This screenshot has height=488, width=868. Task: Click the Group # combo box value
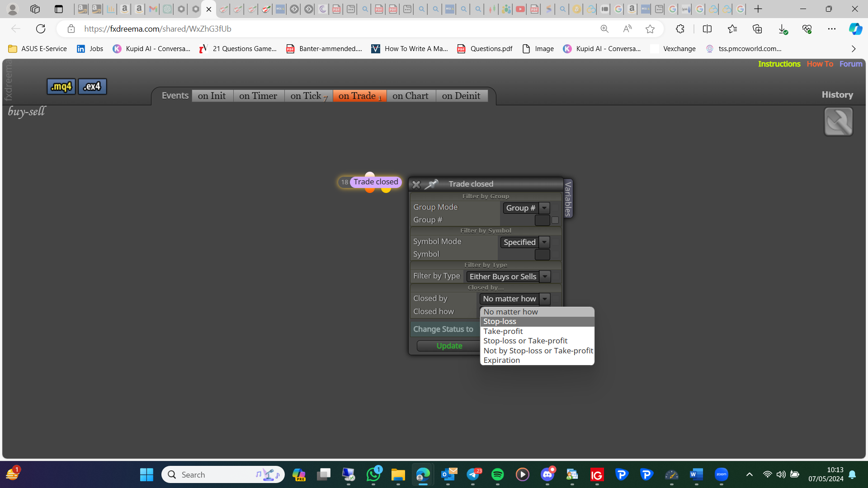521,208
